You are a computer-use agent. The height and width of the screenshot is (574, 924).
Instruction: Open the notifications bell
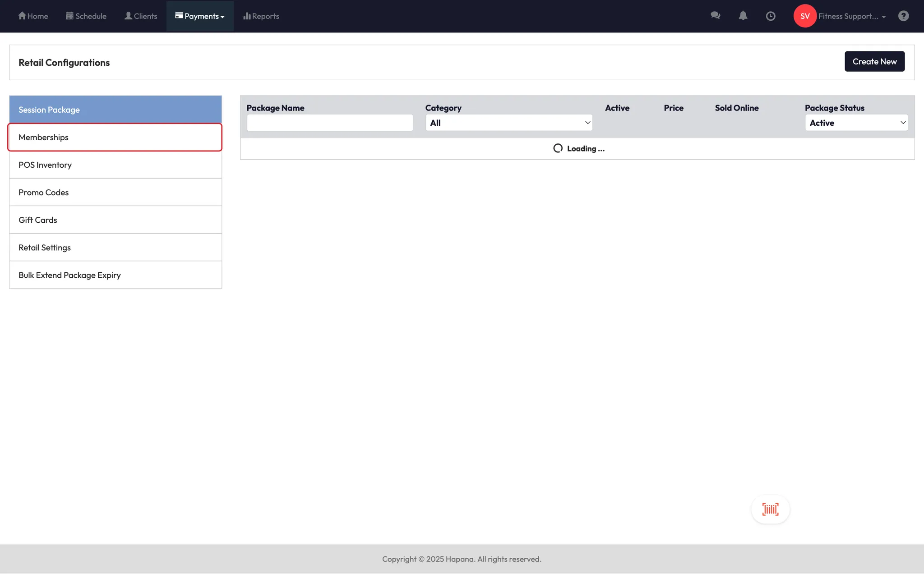click(x=743, y=16)
